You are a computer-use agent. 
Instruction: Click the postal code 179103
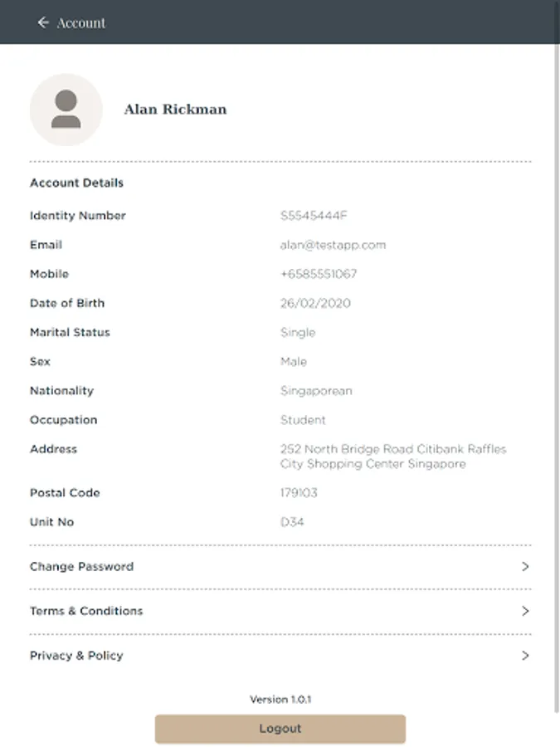[299, 493]
